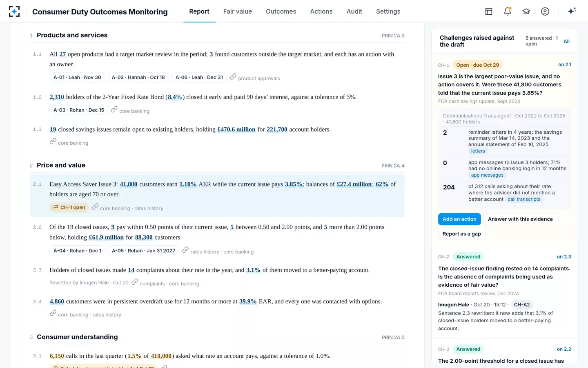Click link icon on sentence 2.2
Viewport: 588px width, 368px height.
(185, 250)
